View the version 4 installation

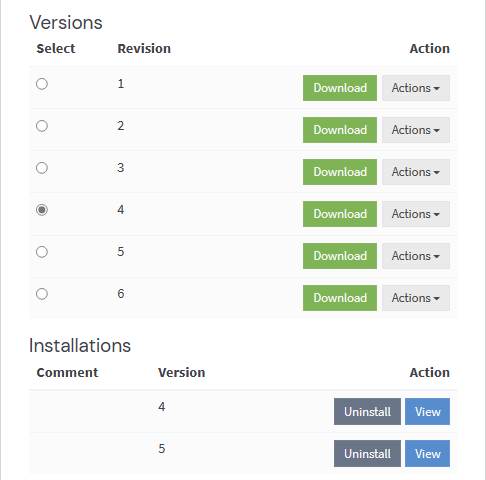(427, 412)
